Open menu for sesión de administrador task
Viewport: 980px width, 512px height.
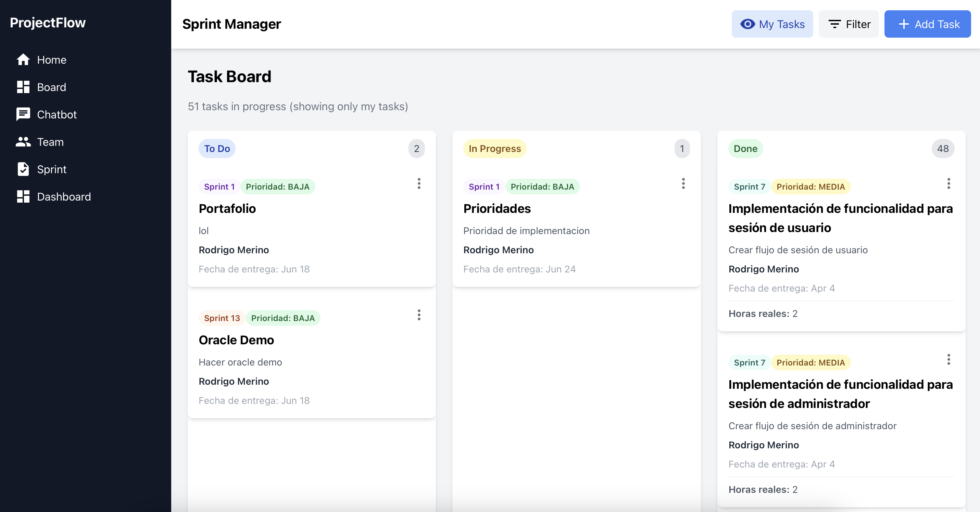pos(948,360)
